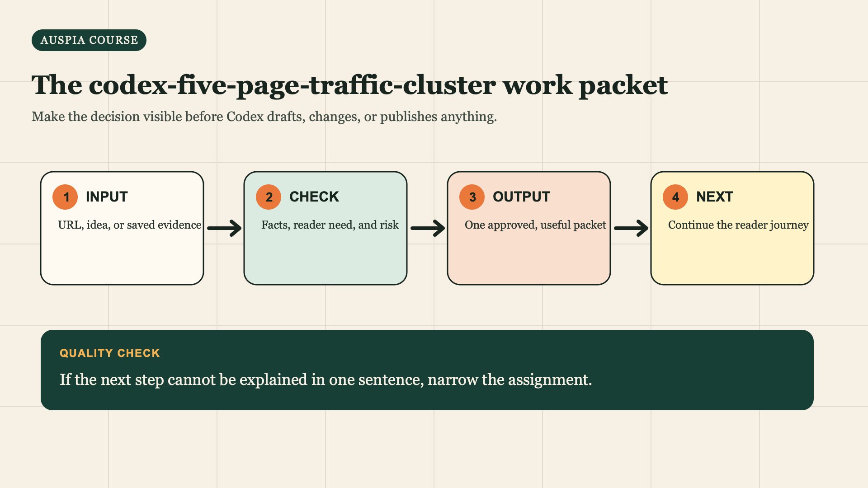Viewport: 868px width, 488px height.
Task: Select the OUTPUT heading
Action: 521,197
